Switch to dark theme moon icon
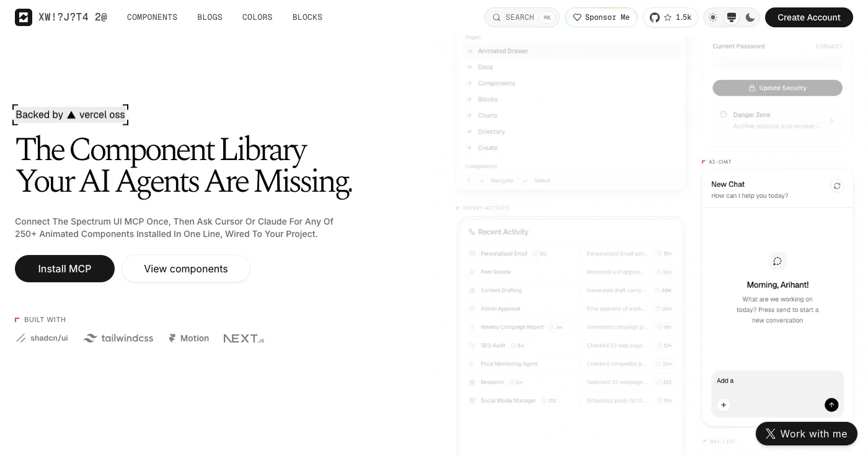 750,17
